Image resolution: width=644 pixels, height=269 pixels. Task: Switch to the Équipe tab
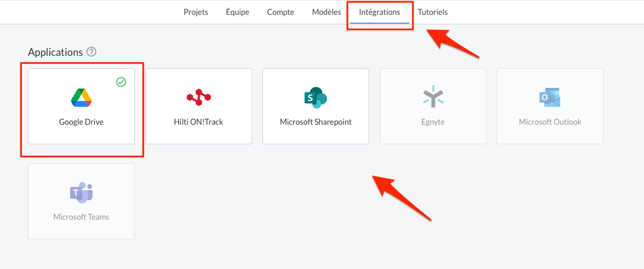pyautogui.click(x=237, y=12)
